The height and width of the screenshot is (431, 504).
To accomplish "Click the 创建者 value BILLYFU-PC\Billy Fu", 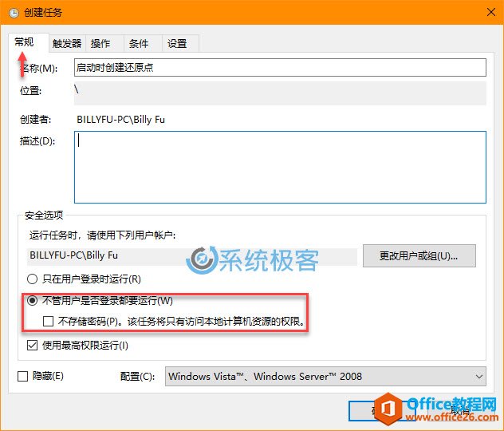I will (x=121, y=120).
